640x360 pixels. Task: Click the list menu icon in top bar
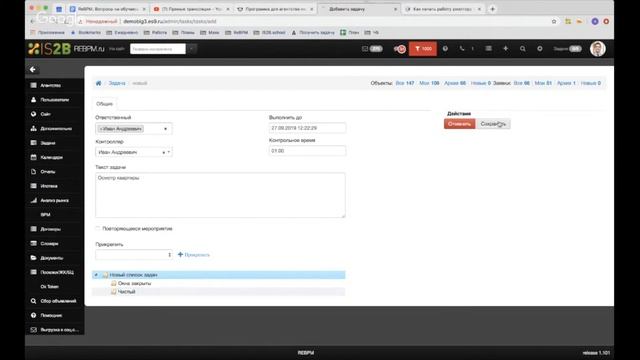tap(488, 49)
